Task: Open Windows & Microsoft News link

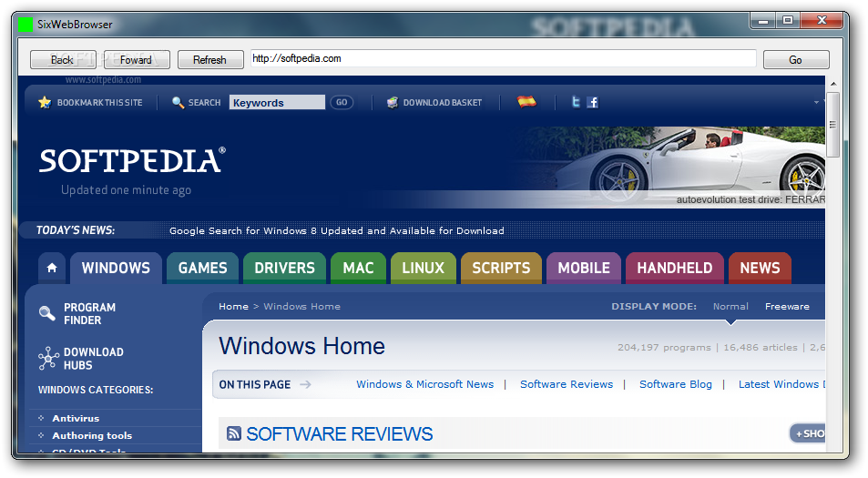Action: (x=424, y=384)
